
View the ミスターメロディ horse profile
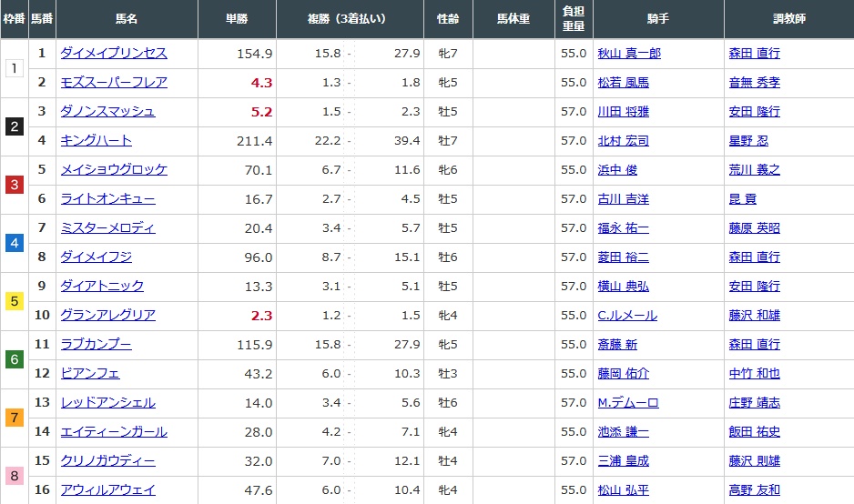pos(107,228)
